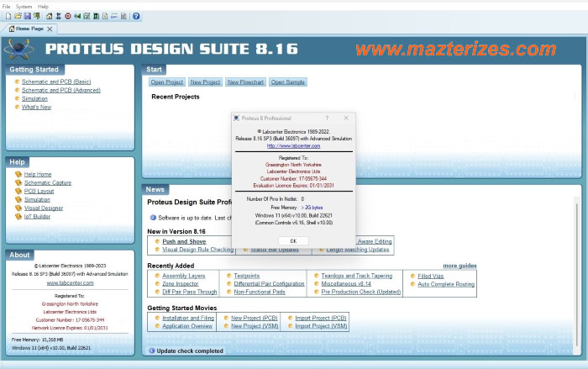This screenshot has height=369, width=588.
Task: Open the Help Home link
Action: pos(38,174)
